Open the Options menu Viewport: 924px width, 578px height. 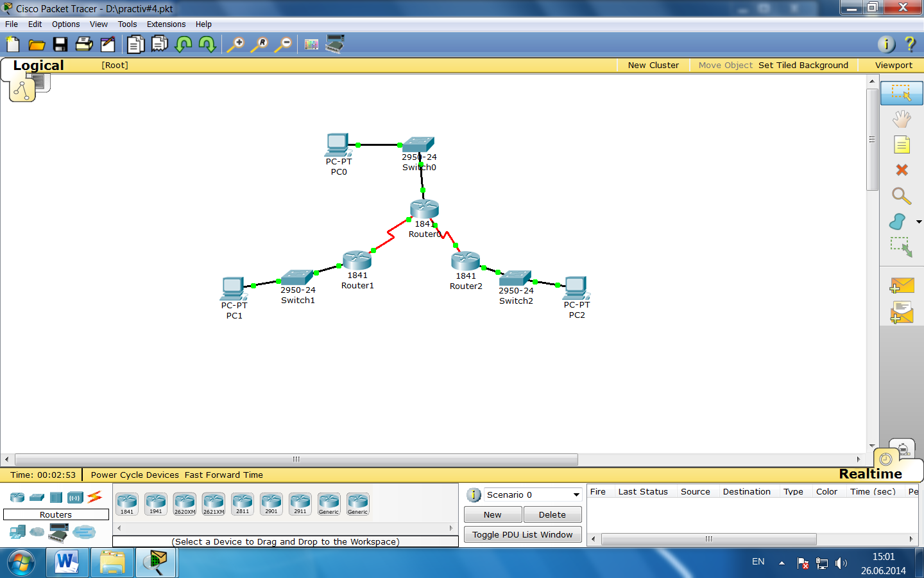pos(65,24)
